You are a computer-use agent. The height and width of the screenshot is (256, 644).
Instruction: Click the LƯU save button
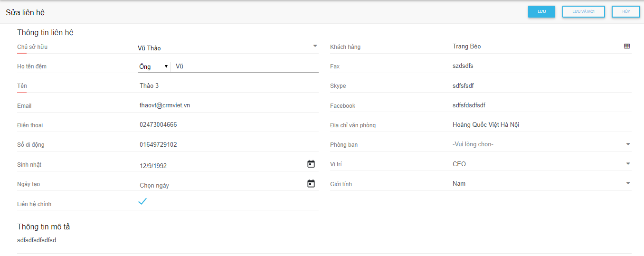point(541,12)
